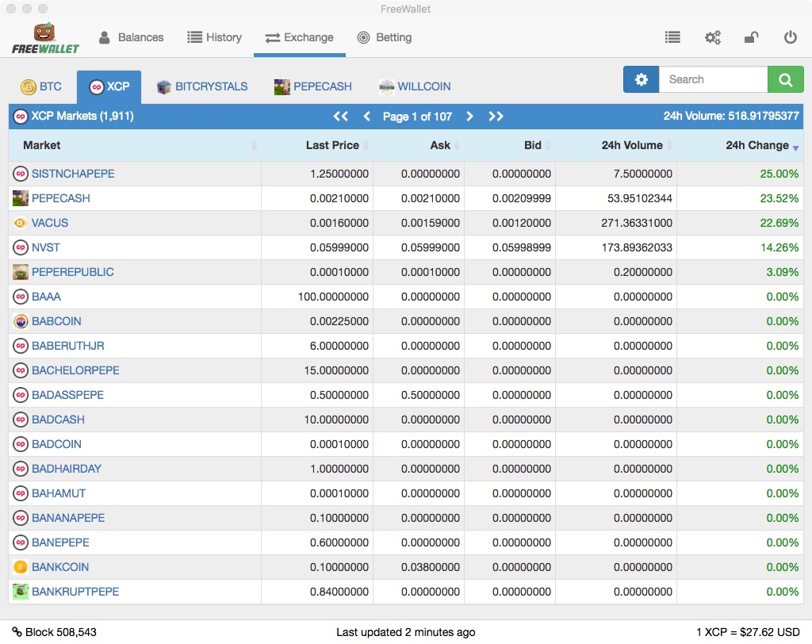Go to the next markets page arrow
812x644 pixels.
(x=469, y=116)
